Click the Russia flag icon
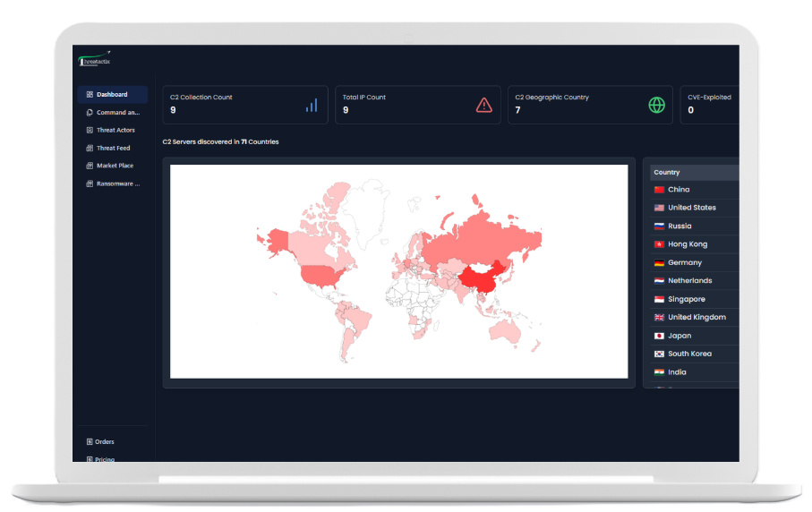This screenshot has height=512, width=812. click(x=659, y=226)
